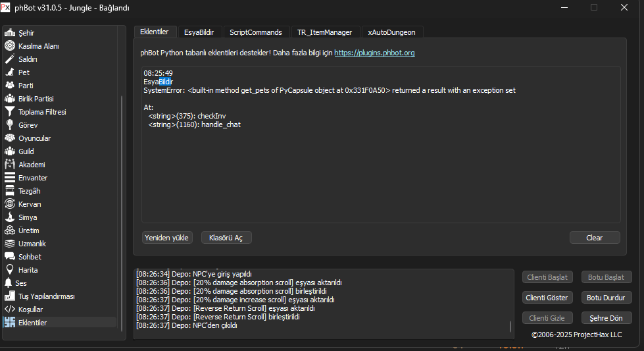Open the Envanter icon in sidebar
Image resolution: width=644 pixels, height=351 pixels.
pyautogui.click(x=10, y=178)
